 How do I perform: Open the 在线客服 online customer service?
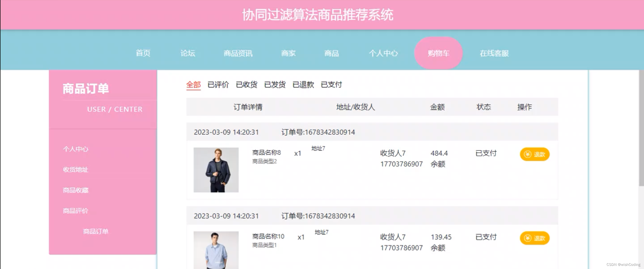pyautogui.click(x=494, y=53)
